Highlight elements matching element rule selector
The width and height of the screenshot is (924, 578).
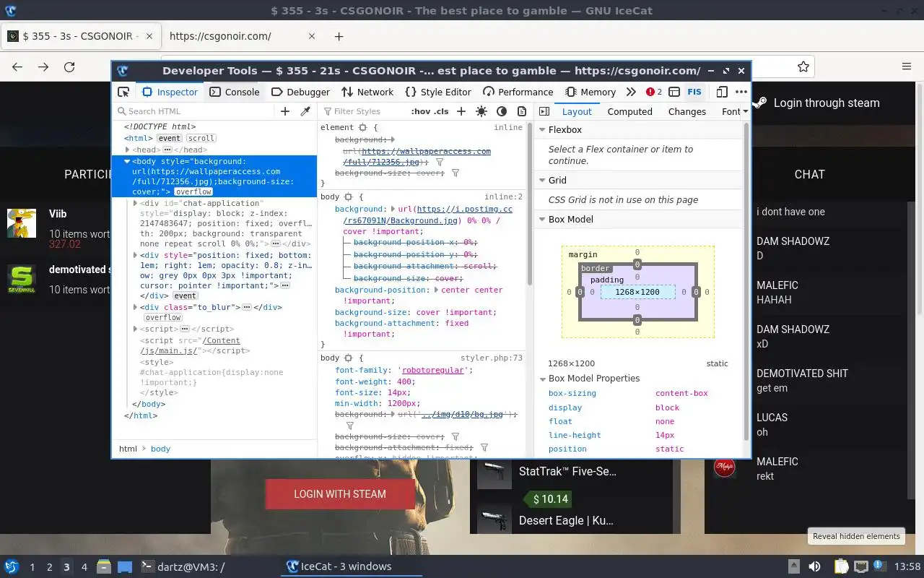[x=363, y=127]
